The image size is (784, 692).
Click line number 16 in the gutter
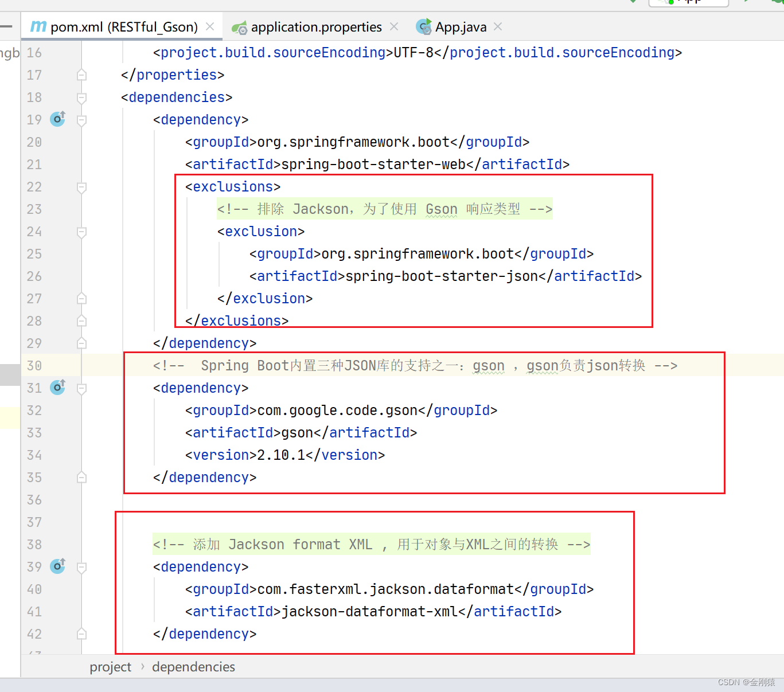click(34, 53)
